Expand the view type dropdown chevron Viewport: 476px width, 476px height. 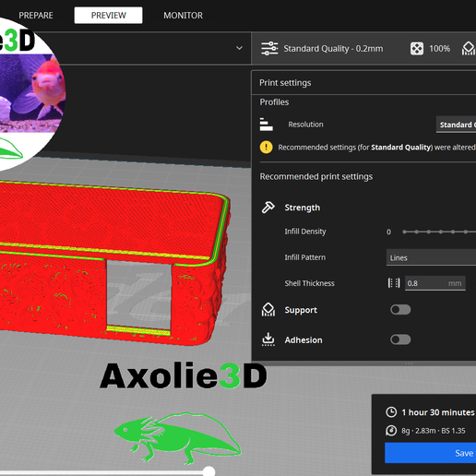point(239,48)
